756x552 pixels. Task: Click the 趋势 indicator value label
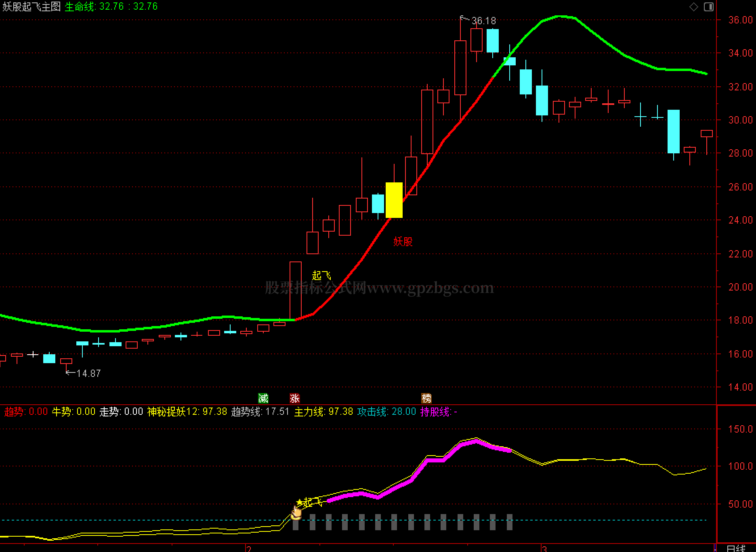[x=26, y=412]
